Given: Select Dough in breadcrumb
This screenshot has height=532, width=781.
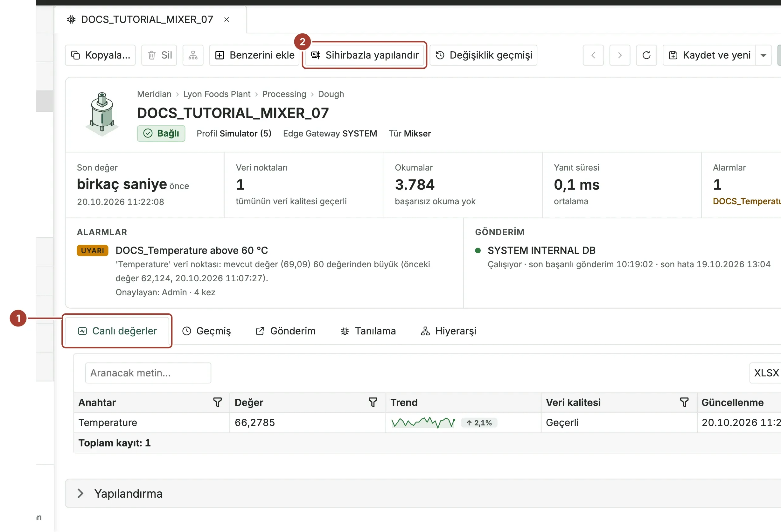Looking at the screenshot, I should pyautogui.click(x=331, y=94).
